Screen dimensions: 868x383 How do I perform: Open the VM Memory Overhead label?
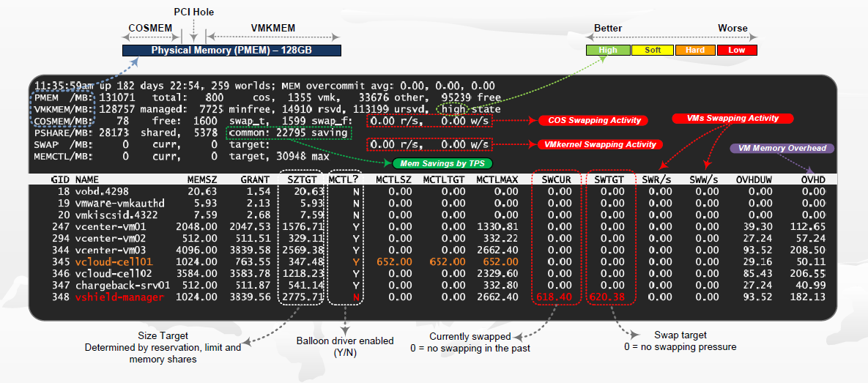tap(783, 148)
